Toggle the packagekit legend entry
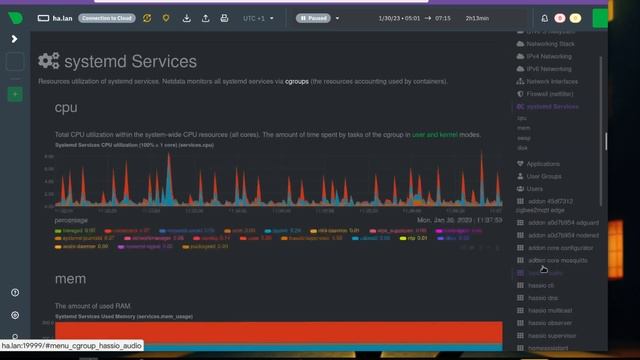 (x=205, y=246)
